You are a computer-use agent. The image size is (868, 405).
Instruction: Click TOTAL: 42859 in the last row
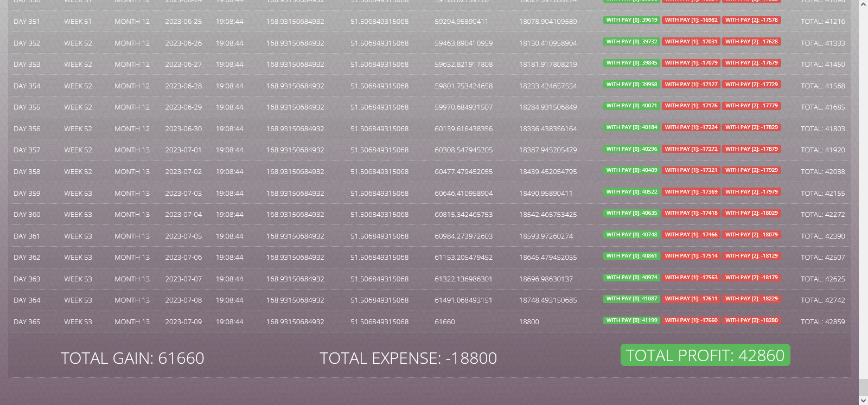click(822, 322)
